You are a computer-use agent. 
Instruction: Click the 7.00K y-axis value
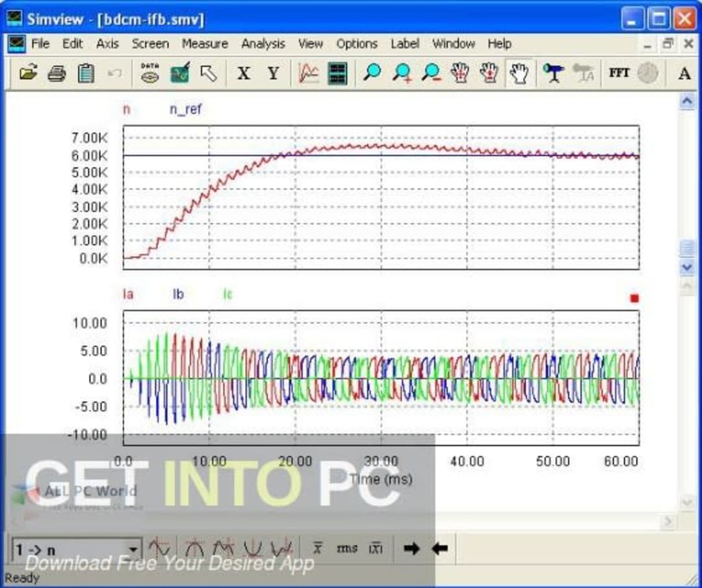[x=90, y=138]
